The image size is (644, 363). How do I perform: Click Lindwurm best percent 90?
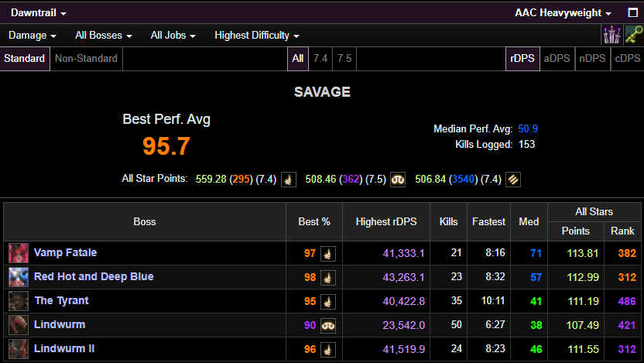coord(310,325)
